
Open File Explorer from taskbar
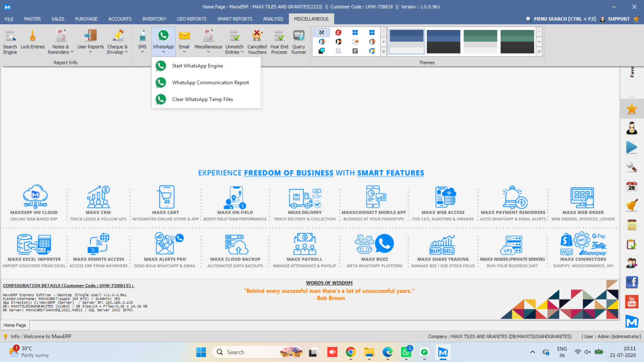coord(369,352)
